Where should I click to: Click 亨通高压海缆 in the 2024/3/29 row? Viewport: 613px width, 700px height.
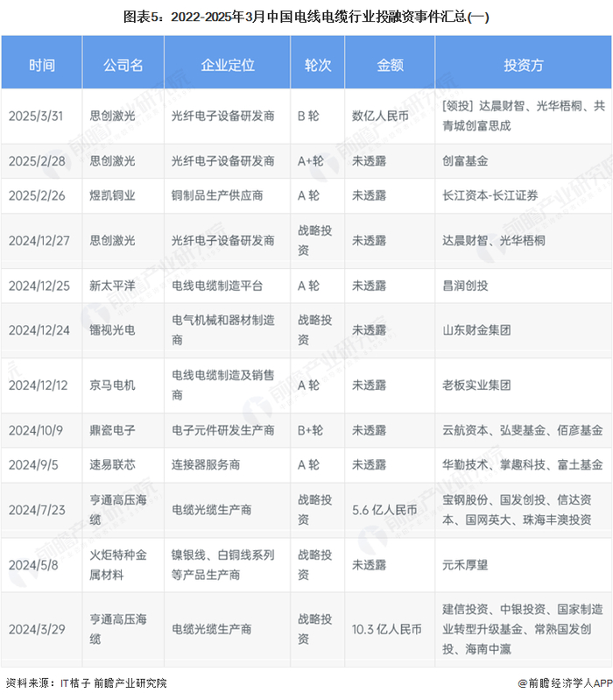click(x=117, y=629)
